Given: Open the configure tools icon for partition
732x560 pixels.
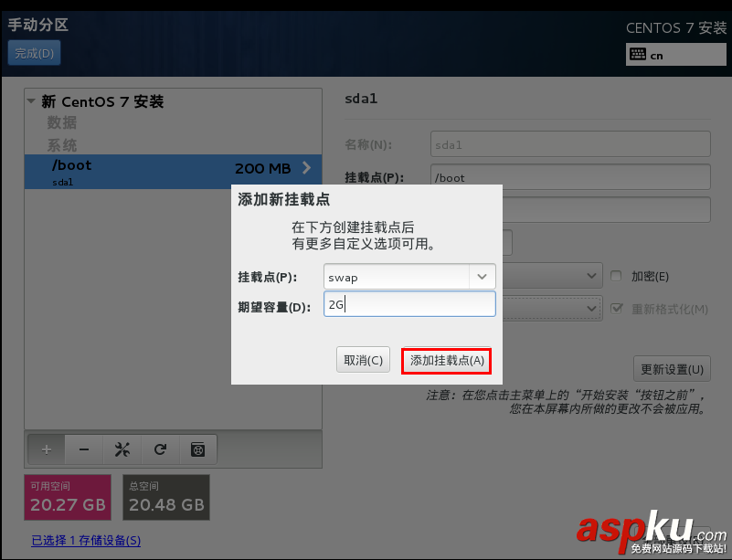Looking at the screenshot, I should [x=122, y=449].
